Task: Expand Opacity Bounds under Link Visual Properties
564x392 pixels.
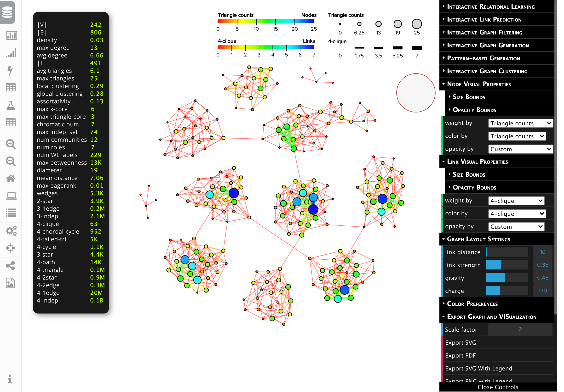Action: click(x=500, y=187)
